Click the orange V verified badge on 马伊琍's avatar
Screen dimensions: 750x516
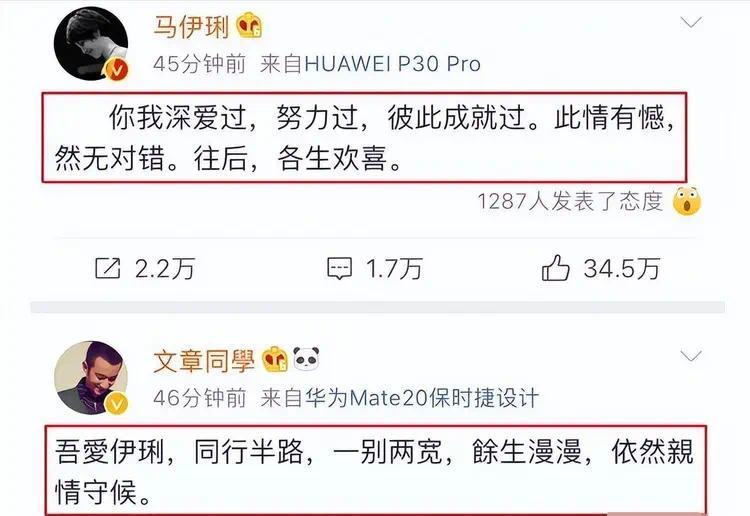point(117,70)
